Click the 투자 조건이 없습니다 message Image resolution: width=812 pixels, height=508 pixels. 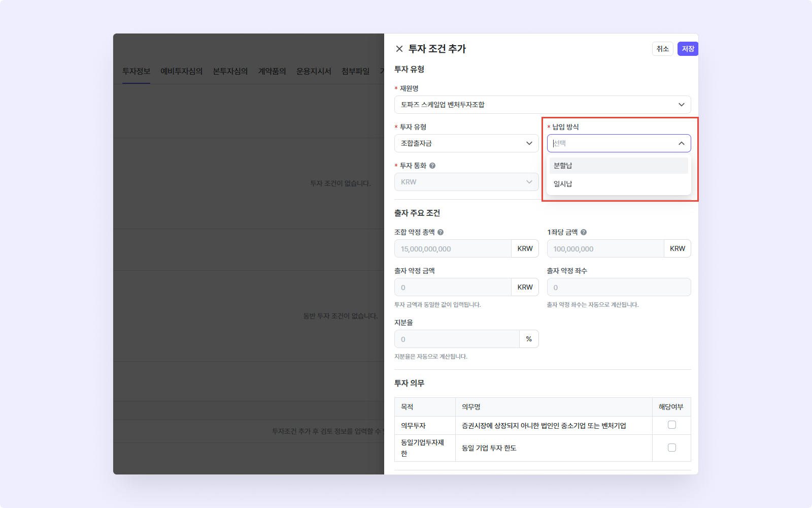point(341,183)
